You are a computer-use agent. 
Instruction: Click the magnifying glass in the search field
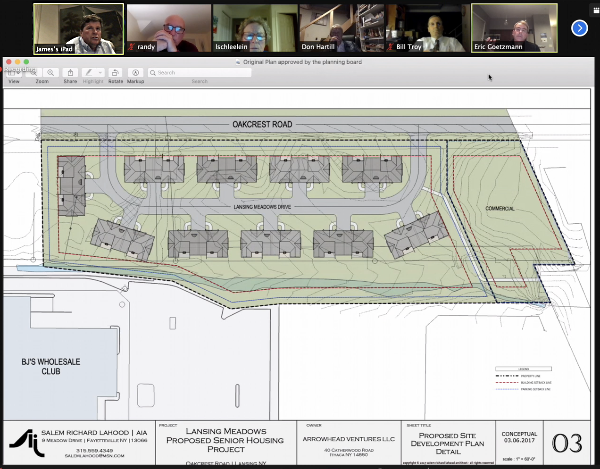point(151,72)
